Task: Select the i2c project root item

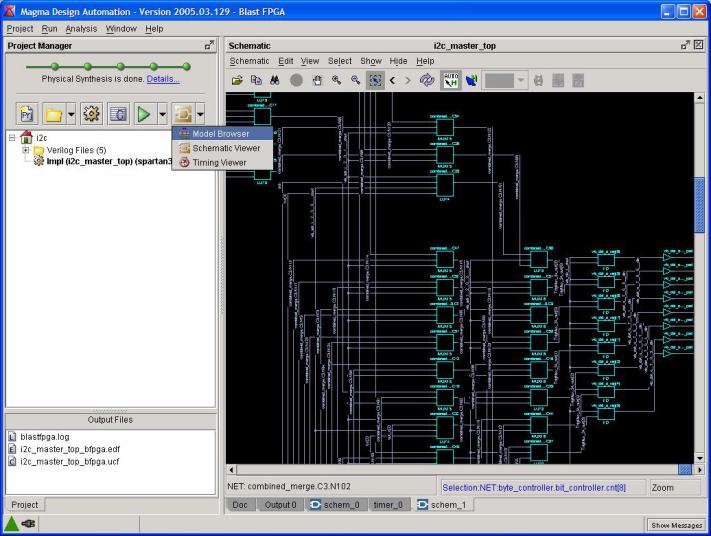Action: pyautogui.click(x=34, y=137)
